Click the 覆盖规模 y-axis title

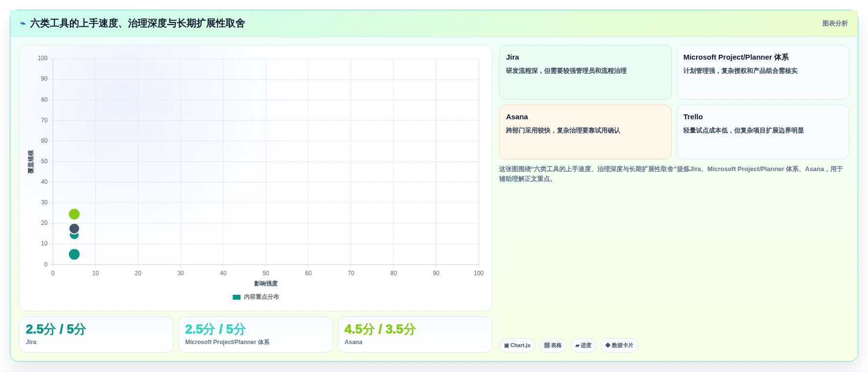(31, 162)
